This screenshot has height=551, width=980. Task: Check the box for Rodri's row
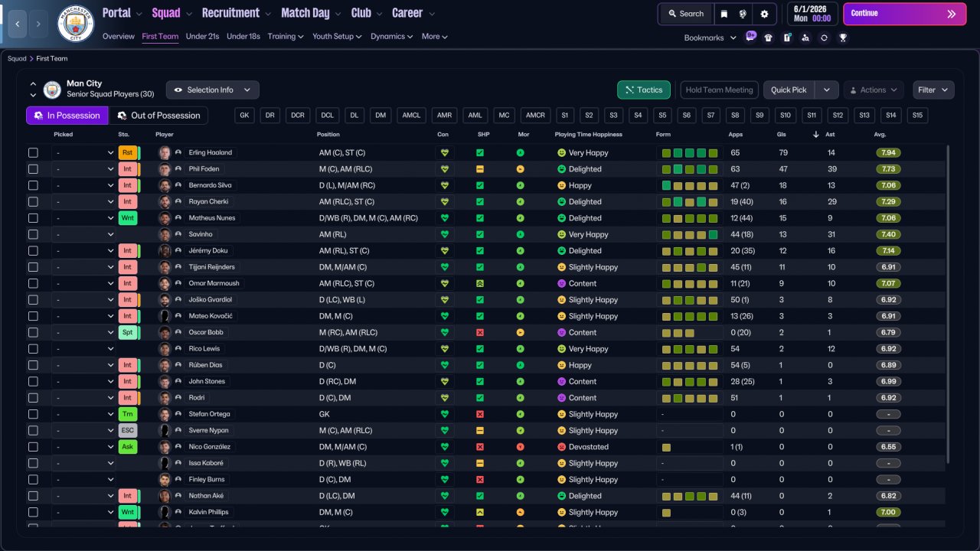(33, 398)
